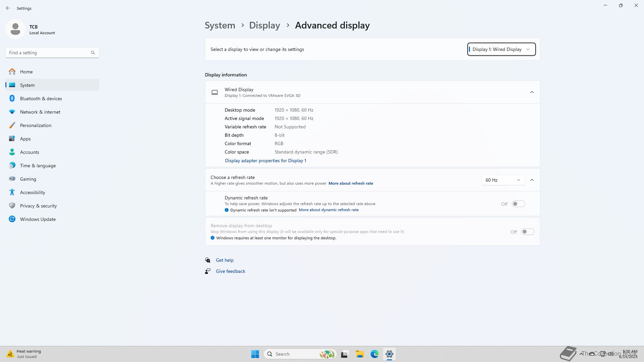Toggle Dynamic refresh rate switch
644x362 pixels.
[x=518, y=204]
